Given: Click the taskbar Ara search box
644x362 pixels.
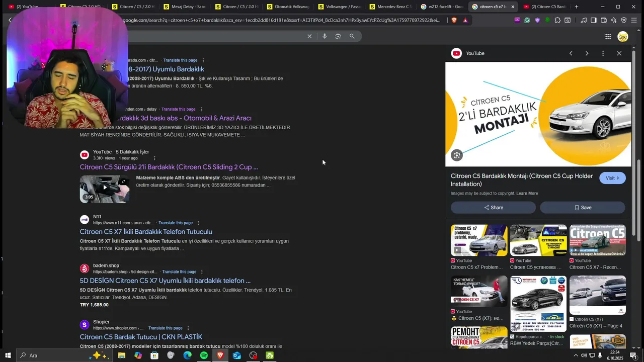Looking at the screenshot, I should tap(65, 355).
